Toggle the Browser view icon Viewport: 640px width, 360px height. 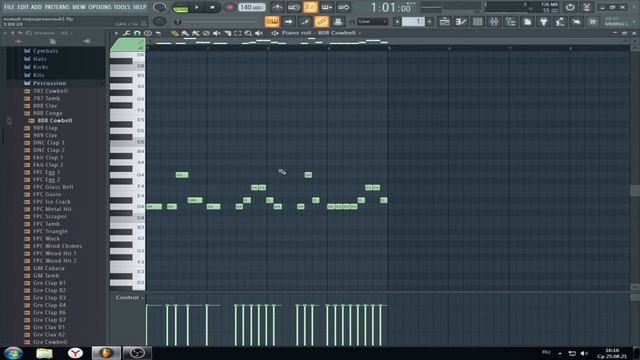pos(511,21)
